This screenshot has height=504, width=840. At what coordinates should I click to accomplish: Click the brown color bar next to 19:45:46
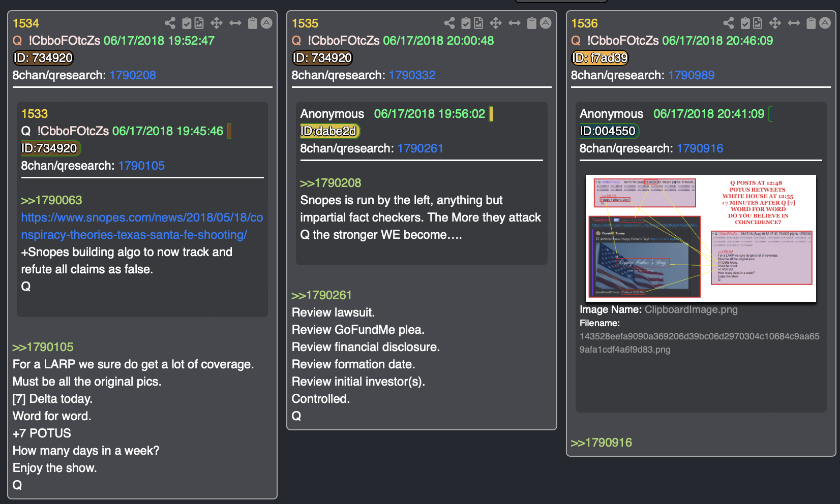229,131
